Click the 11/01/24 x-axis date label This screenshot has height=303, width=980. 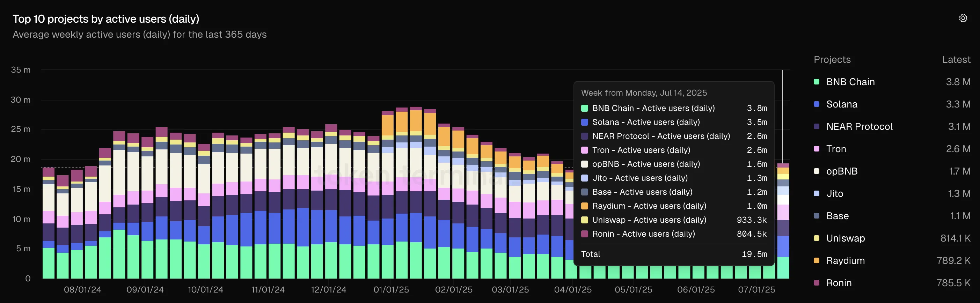tap(268, 290)
